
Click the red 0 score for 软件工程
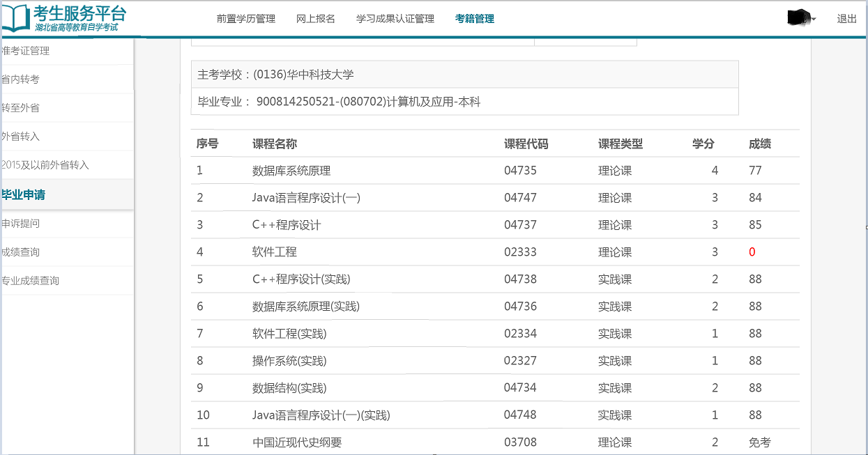[752, 252]
